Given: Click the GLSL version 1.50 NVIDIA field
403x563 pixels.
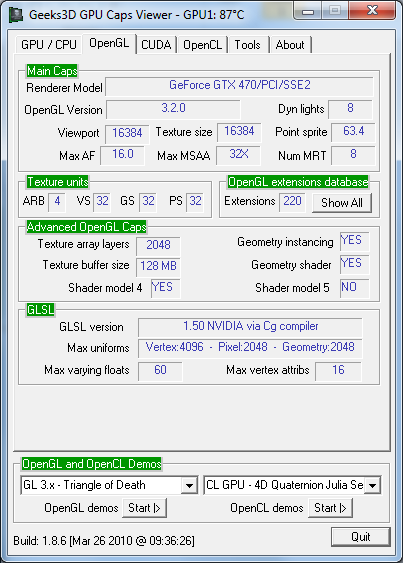Looking at the screenshot, I should point(250,327).
